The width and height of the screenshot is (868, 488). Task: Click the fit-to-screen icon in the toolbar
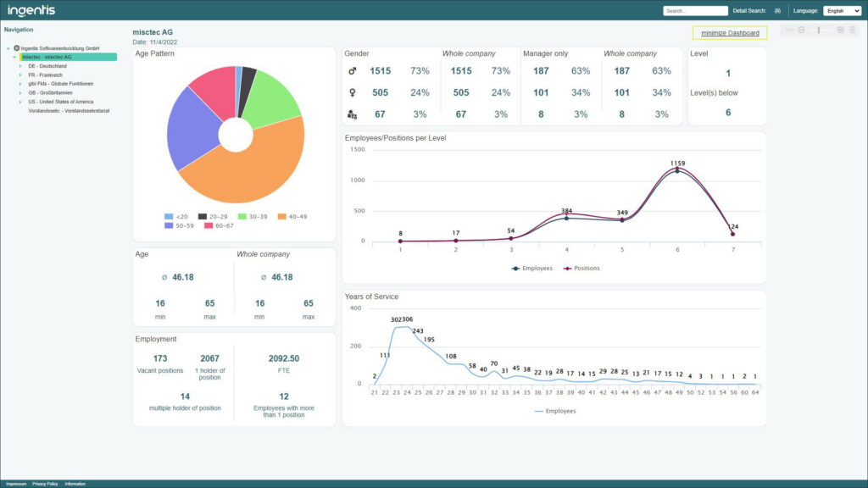853,30
